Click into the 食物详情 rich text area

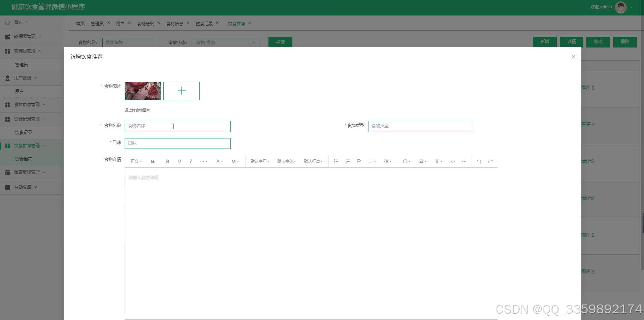[311, 243]
